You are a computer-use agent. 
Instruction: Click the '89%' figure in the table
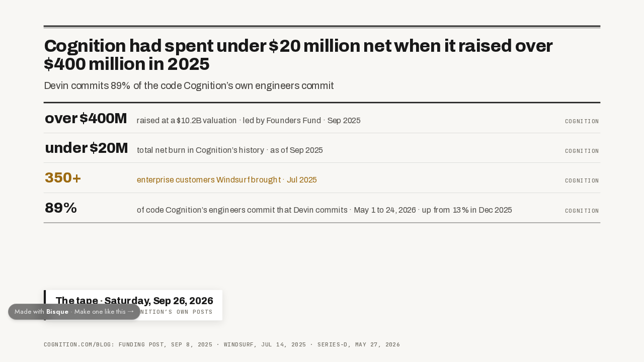click(x=61, y=208)
